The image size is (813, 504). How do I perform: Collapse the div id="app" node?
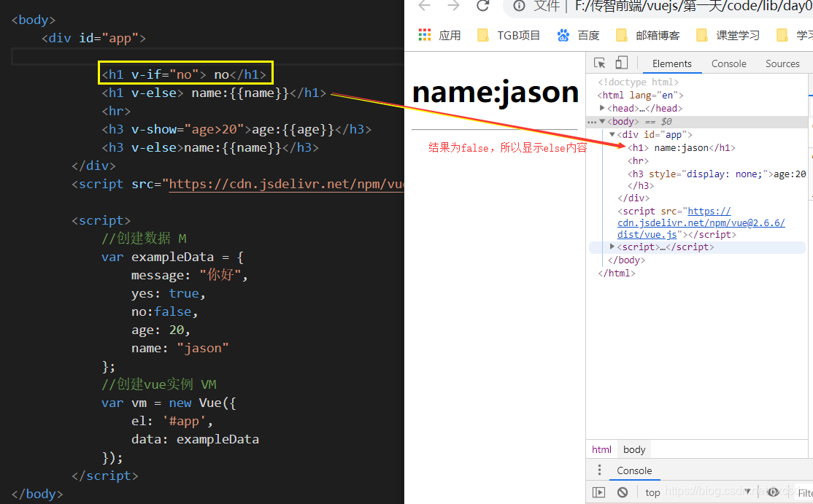coord(612,134)
